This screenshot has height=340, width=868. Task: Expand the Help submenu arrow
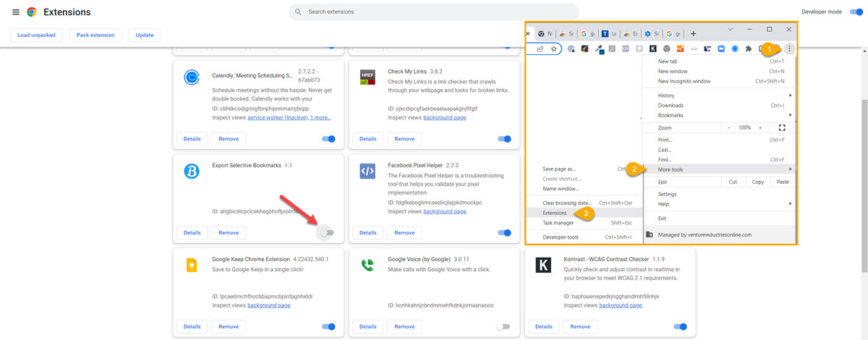[x=790, y=204]
